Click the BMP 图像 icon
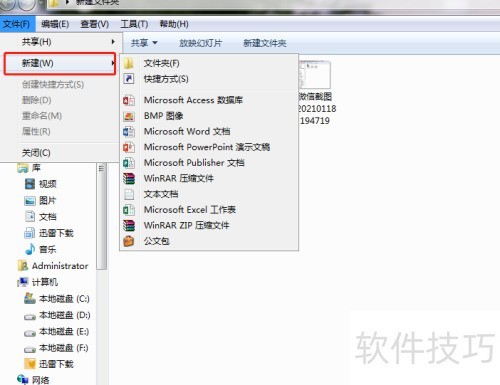Image resolution: width=500 pixels, height=385 pixels. pos(129,116)
